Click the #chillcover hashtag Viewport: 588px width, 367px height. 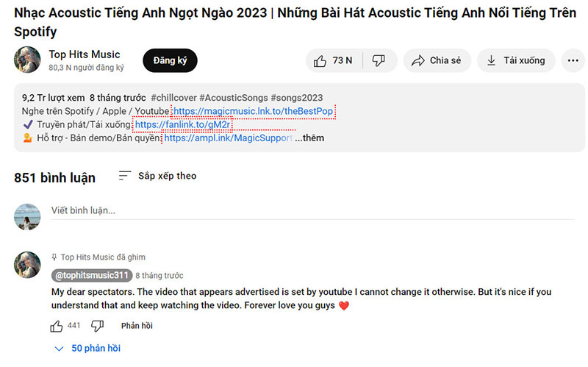173,98
